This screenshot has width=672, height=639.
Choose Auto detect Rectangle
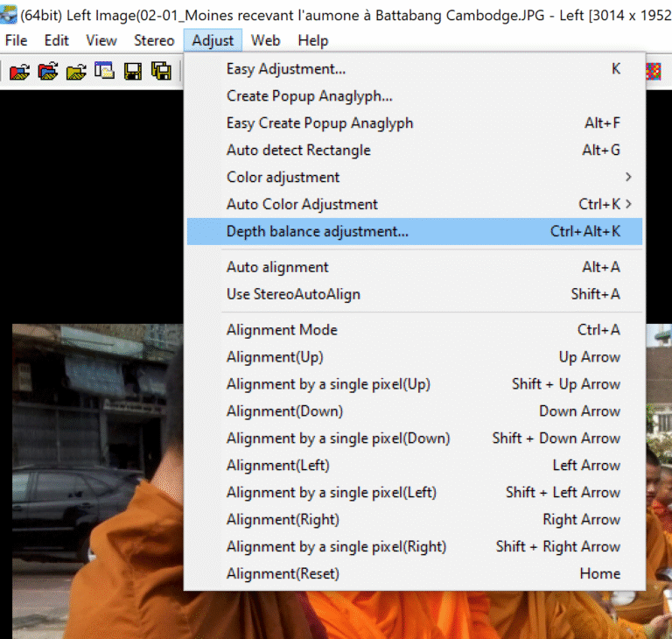click(x=415, y=150)
